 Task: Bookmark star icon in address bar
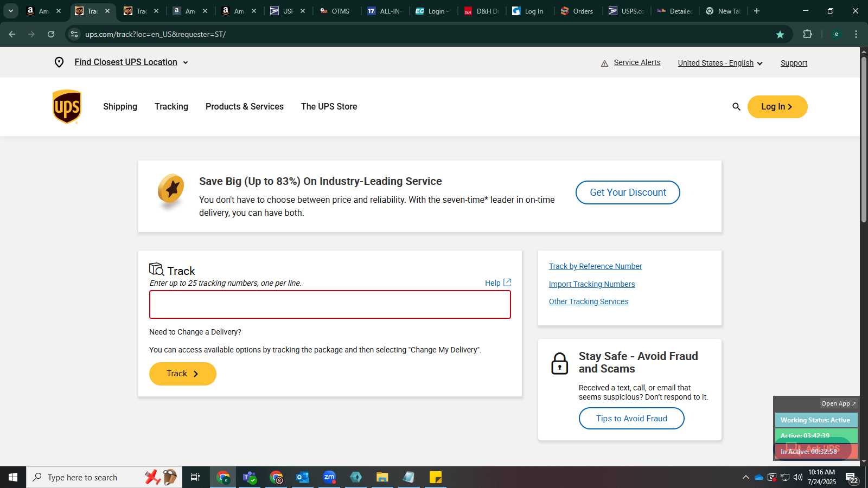click(x=780, y=34)
